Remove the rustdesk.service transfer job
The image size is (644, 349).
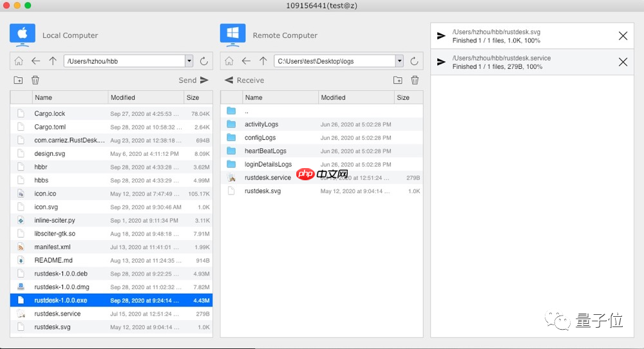623,62
